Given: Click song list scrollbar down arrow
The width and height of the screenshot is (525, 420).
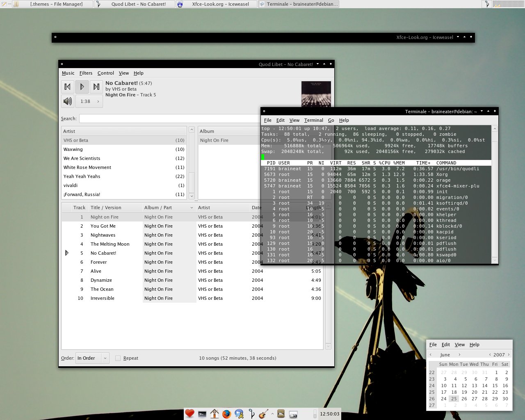Looking at the screenshot, I should coord(328,347).
